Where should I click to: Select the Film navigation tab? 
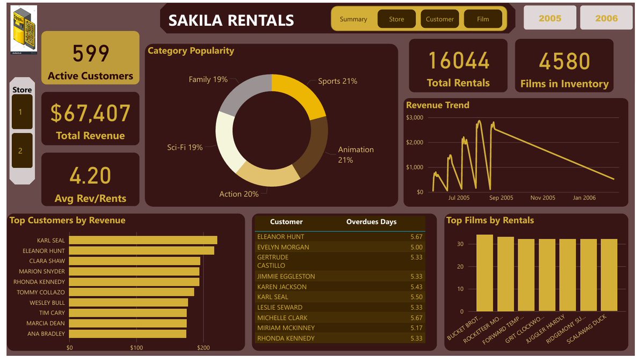(x=482, y=18)
